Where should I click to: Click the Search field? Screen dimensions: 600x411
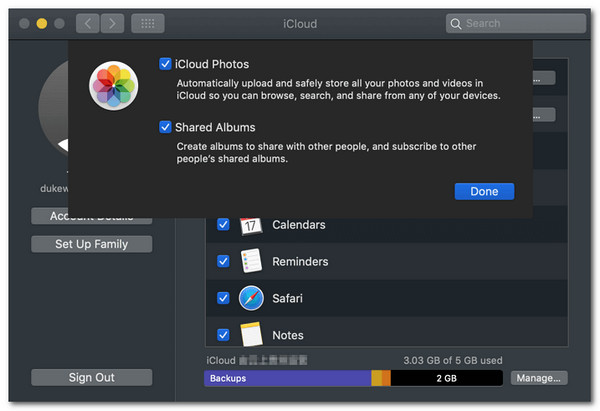(x=515, y=24)
